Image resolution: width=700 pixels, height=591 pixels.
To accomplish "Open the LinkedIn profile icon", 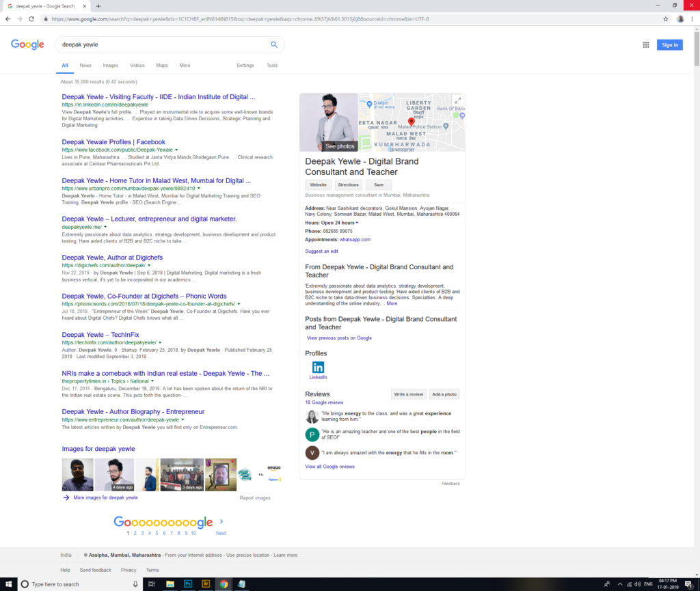I will (318, 368).
